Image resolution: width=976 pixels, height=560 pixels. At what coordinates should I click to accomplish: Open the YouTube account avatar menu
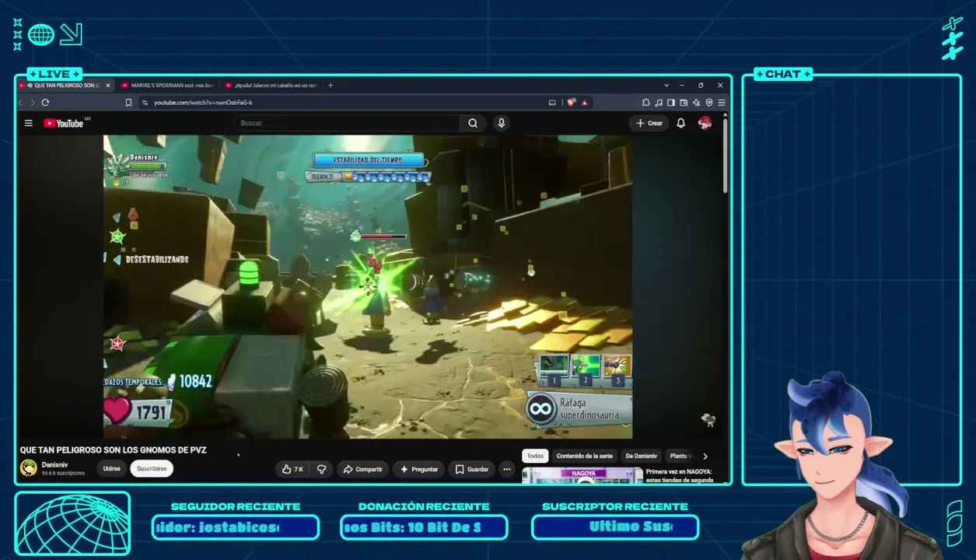pyautogui.click(x=705, y=123)
